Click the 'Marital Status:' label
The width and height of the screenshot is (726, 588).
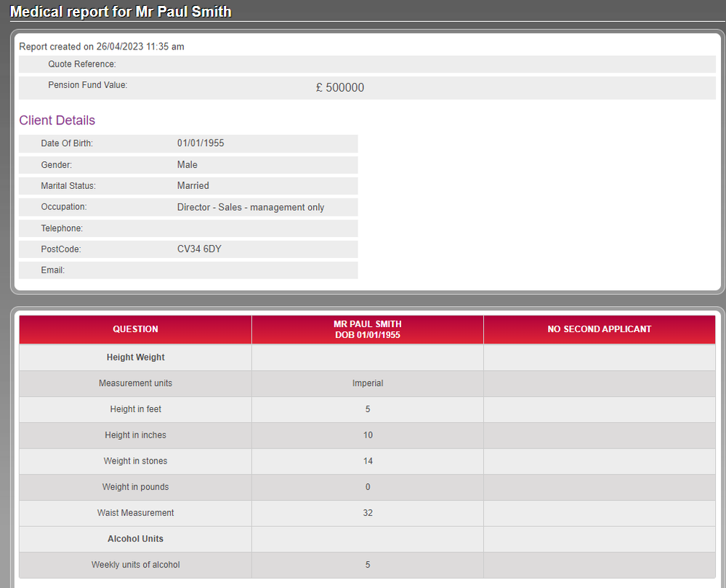click(68, 185)
